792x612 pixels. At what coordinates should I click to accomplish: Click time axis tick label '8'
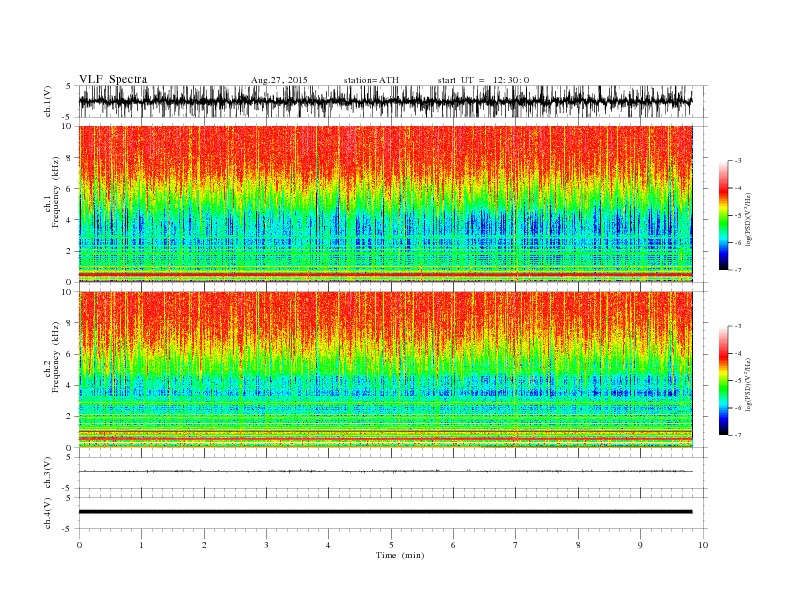[578, 545]
